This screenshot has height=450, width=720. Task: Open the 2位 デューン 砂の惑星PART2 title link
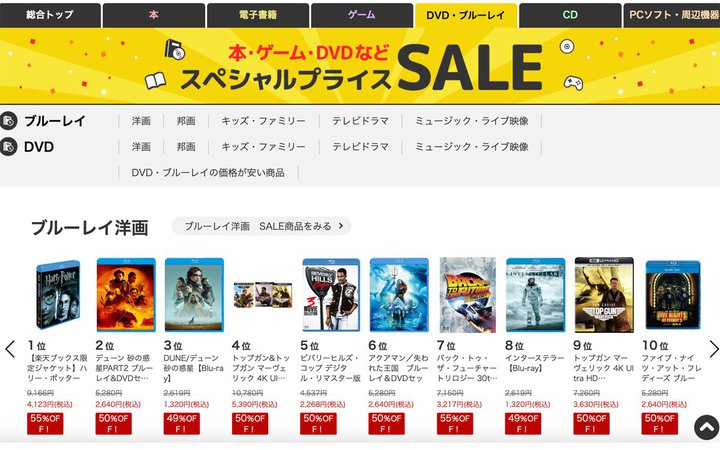click(x=124, y=368)
